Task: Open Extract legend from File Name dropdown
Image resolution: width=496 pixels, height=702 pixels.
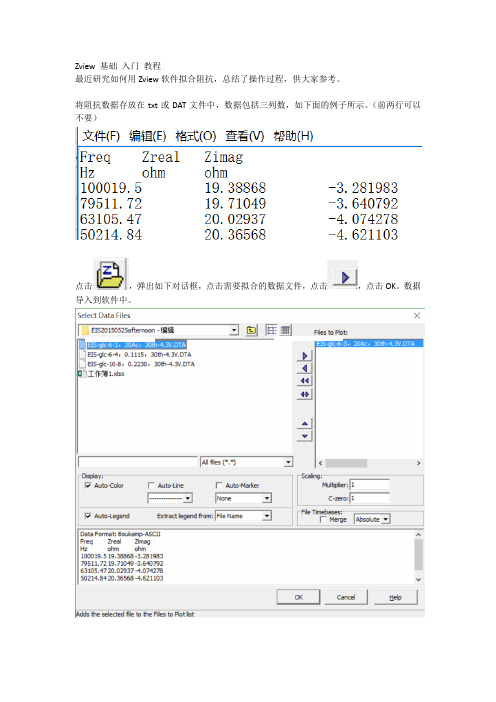Action: tap(267, 516)
